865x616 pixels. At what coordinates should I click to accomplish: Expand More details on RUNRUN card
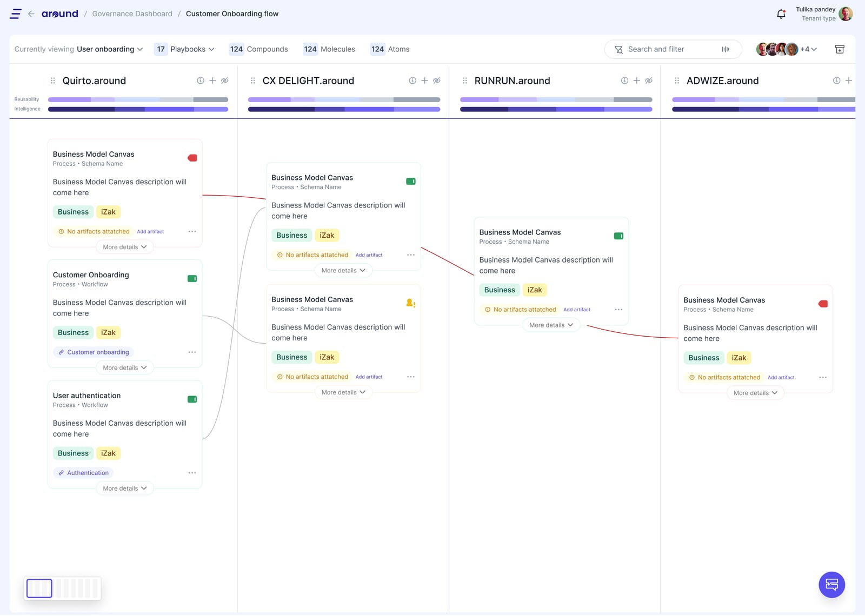[551, 325]
